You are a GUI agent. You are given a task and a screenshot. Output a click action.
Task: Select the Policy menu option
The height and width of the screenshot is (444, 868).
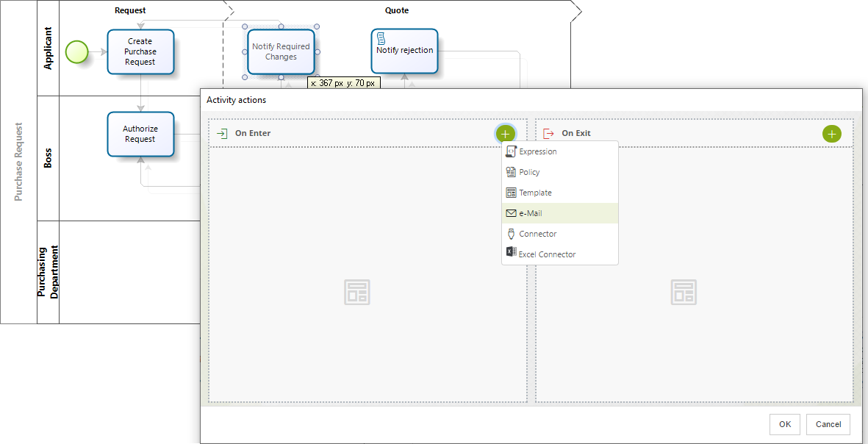click(x=559, y=172)
